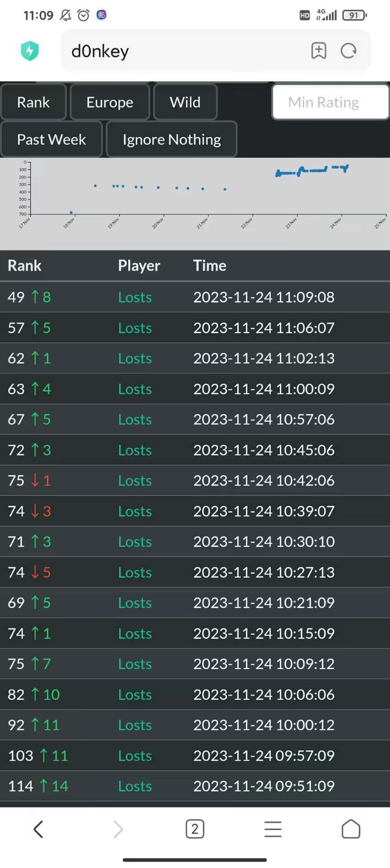Tap the browser forward arrow

click(118, 829)
